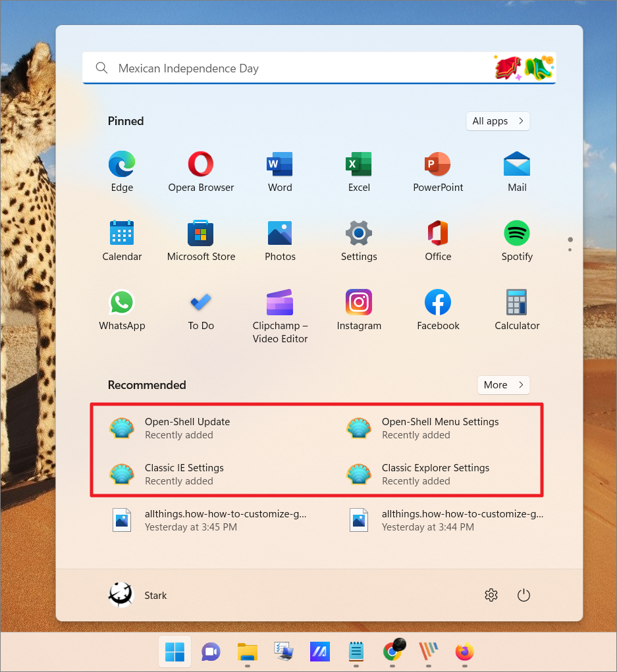Open the Calendar app
617x672 pixels.
pos(122,241)
